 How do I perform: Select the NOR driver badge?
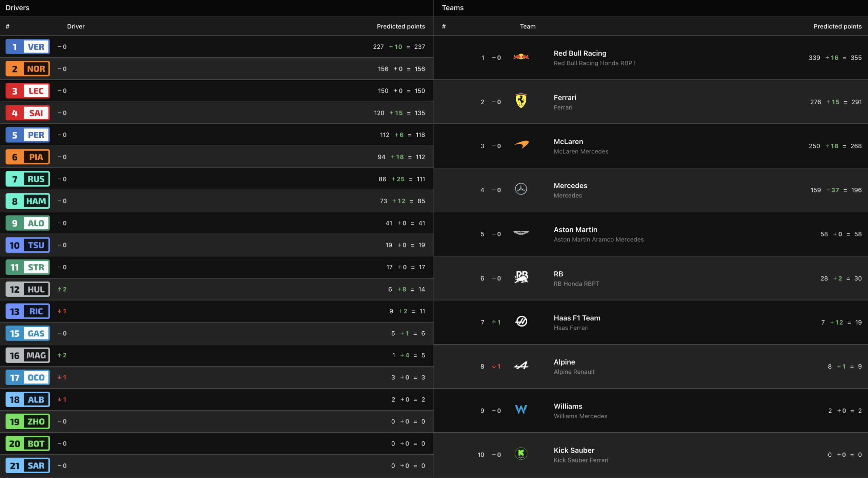click(28, 69)
